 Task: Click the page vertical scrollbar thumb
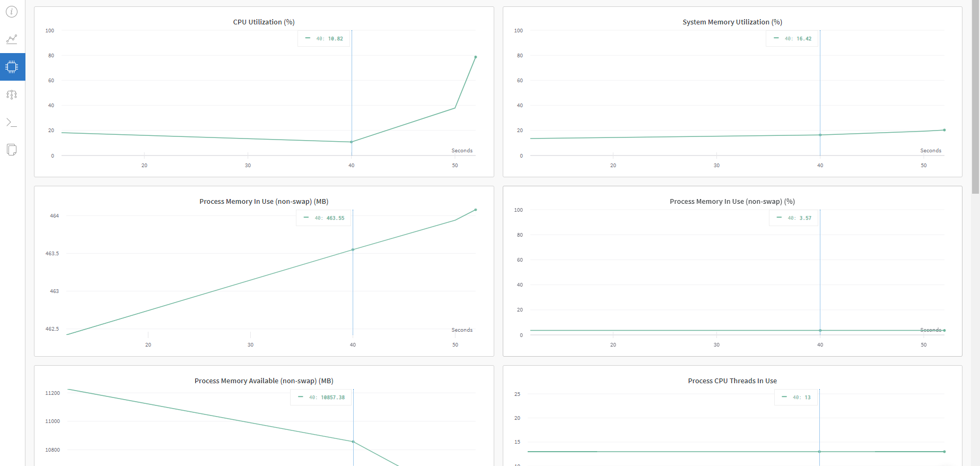[975, 97]
